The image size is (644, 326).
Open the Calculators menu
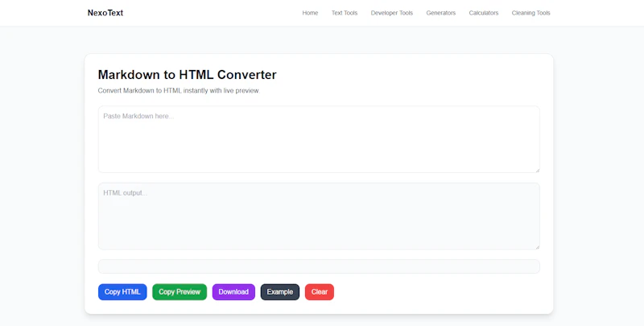[484, 13]
